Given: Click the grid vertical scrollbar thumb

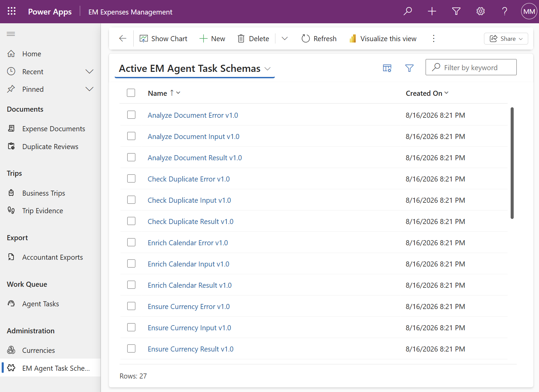Looking at the screenshot, I should click(512, 163).
